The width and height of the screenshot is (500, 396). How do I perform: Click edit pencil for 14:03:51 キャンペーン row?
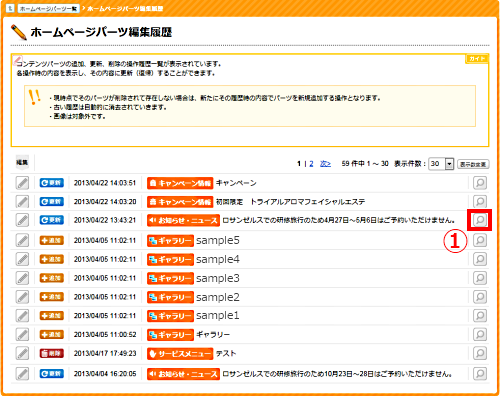pyautogui.click(x=22, y=183)
